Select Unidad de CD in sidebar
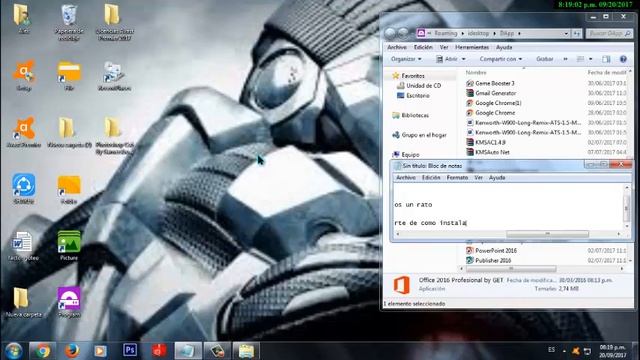 [x=420, y=86]
